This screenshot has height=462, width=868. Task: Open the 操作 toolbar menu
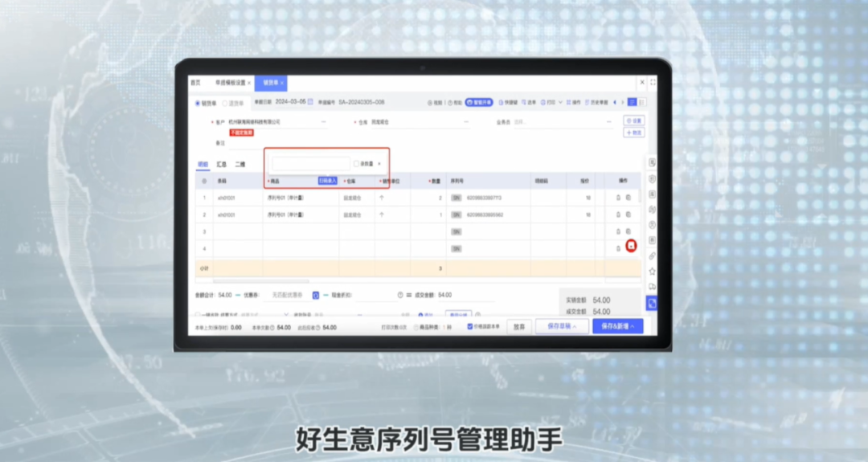tap(574, 103)
